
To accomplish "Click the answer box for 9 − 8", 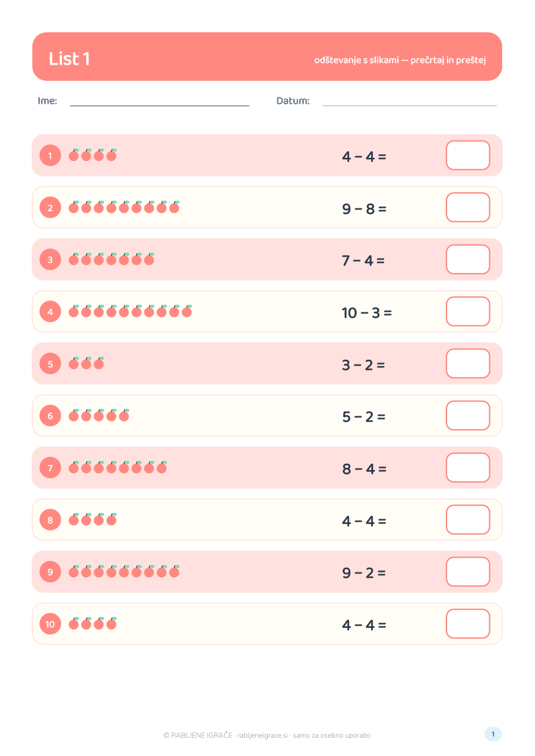I will point(468,207).
